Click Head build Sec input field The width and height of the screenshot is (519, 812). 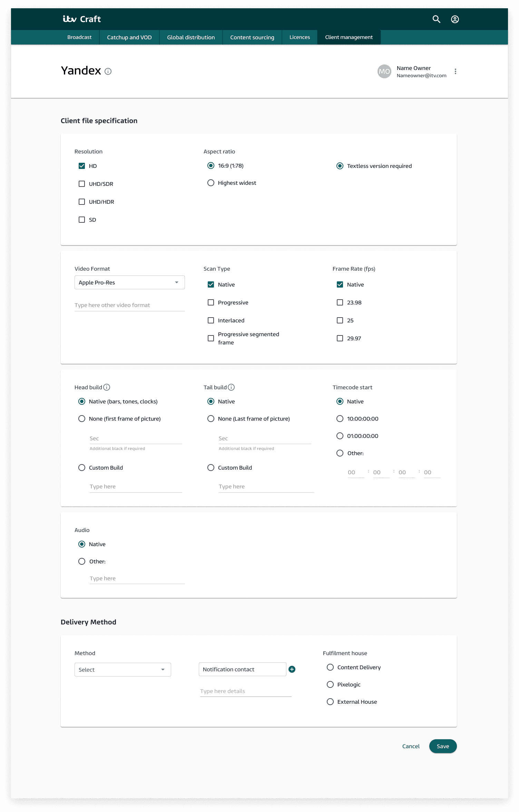tap(136, 439)
